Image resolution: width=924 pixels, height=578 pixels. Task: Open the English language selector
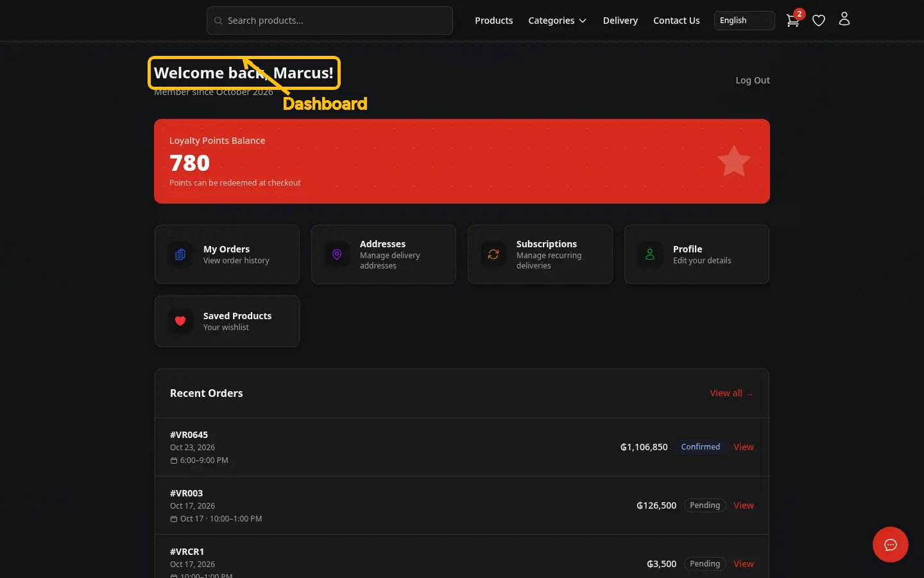coord(744,21)
